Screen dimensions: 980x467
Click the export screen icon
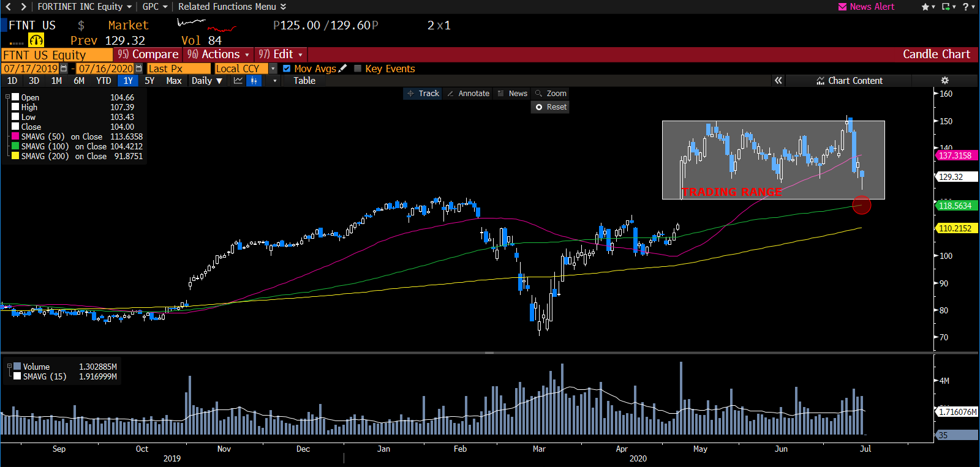(946, 7)
